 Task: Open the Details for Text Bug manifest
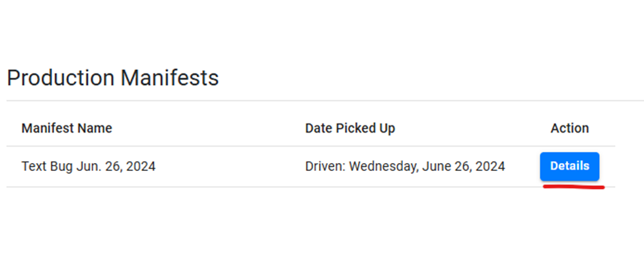coord(569,166)
